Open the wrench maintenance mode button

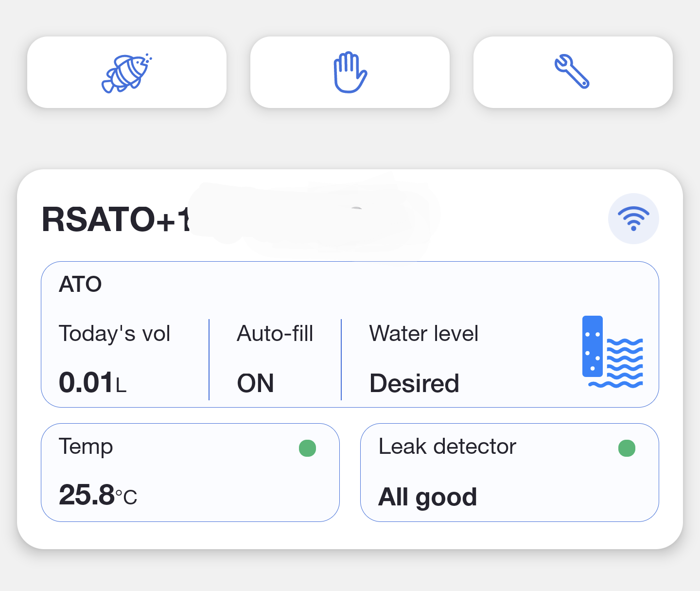(573, 72)
